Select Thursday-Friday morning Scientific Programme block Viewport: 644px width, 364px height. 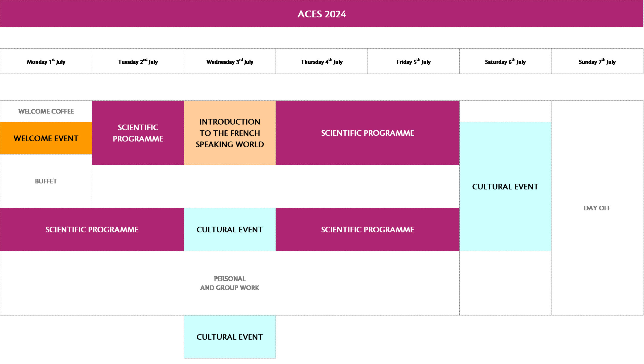(368, 133)
